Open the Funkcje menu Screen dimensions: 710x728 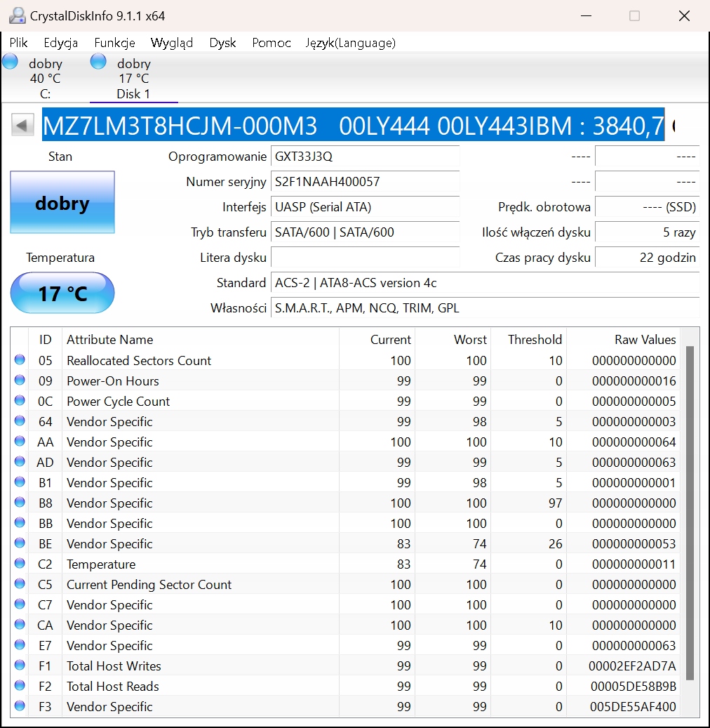coord(114,43)
